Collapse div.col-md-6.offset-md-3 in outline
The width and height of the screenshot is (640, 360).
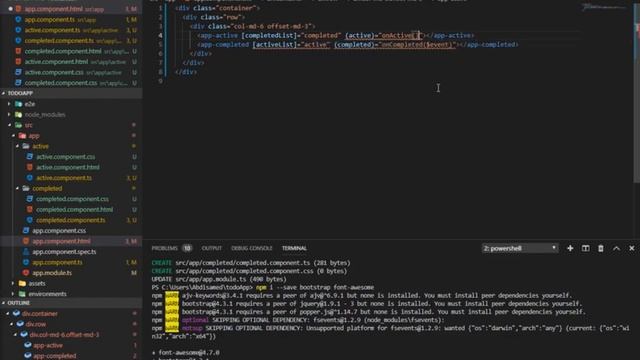[x=16, y=335]
